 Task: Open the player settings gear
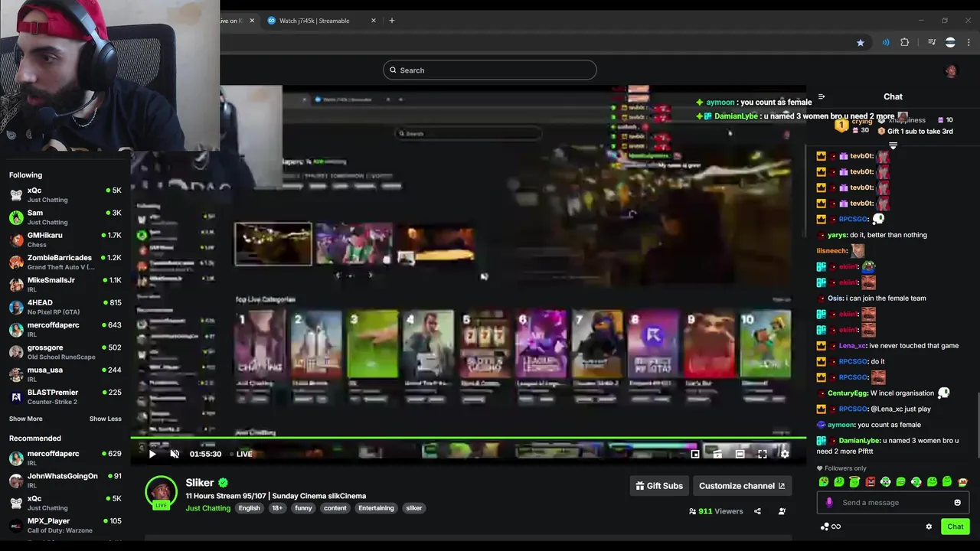pos(785,454)
